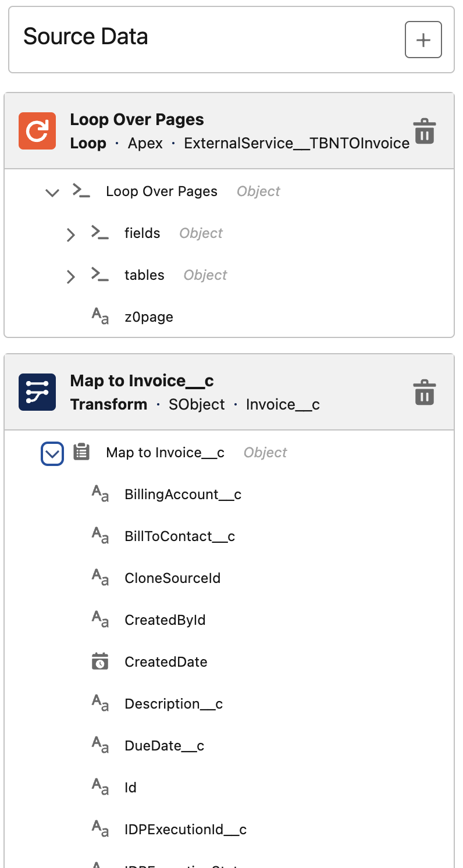The height and width of the screenshot is (868, 463).
Task: Click the Transform SObject Invoice__c subtitle
Action: pos(195,404)
